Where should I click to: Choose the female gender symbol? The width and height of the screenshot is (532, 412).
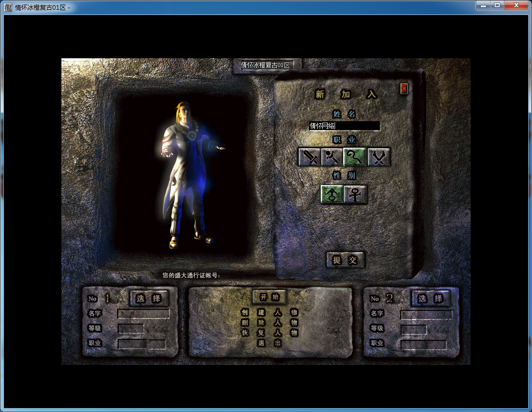(355, 194)
